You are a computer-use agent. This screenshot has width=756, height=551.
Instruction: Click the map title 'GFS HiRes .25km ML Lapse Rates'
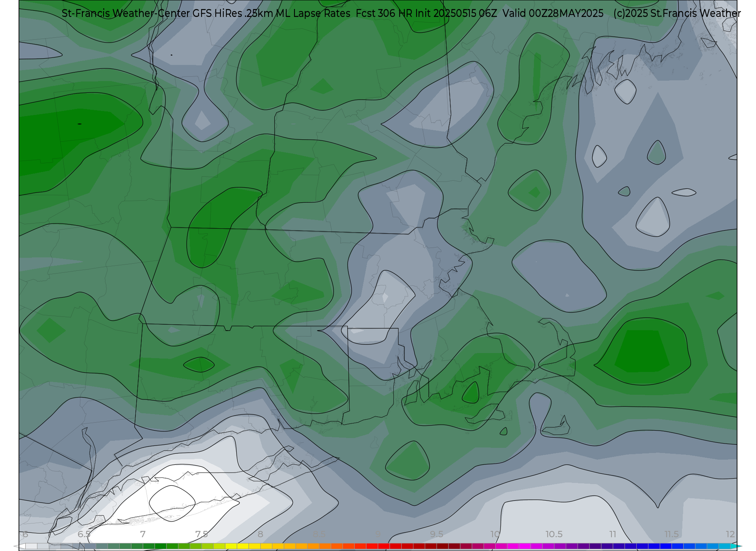coord(271,13)
